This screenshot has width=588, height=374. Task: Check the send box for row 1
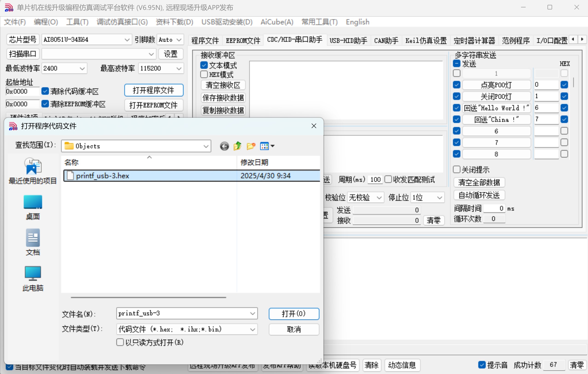[x=457, y=73]
